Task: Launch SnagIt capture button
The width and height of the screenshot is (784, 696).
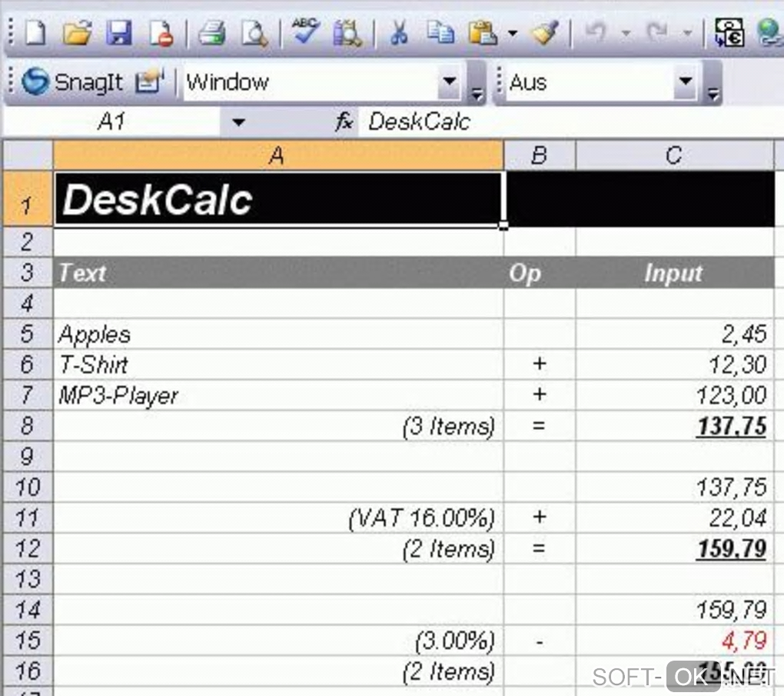Action: (72, 82)
